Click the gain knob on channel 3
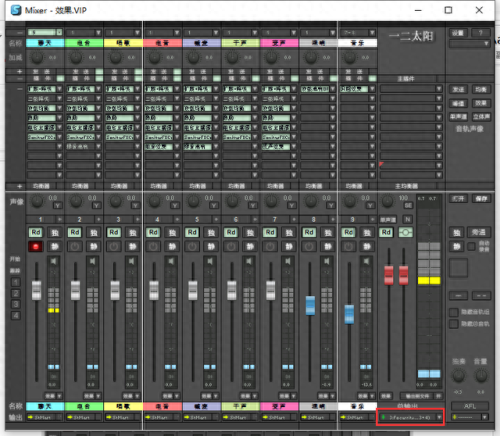Screen dimensions: 500x436 tap(115, 58)
